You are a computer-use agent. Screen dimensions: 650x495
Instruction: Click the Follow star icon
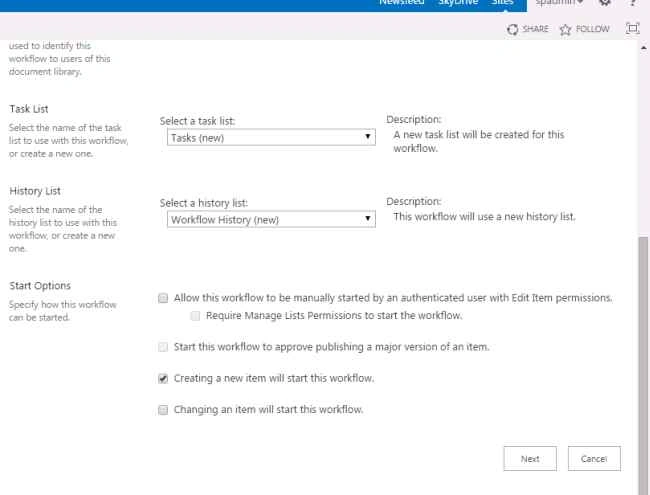click(x=565, y=29)
